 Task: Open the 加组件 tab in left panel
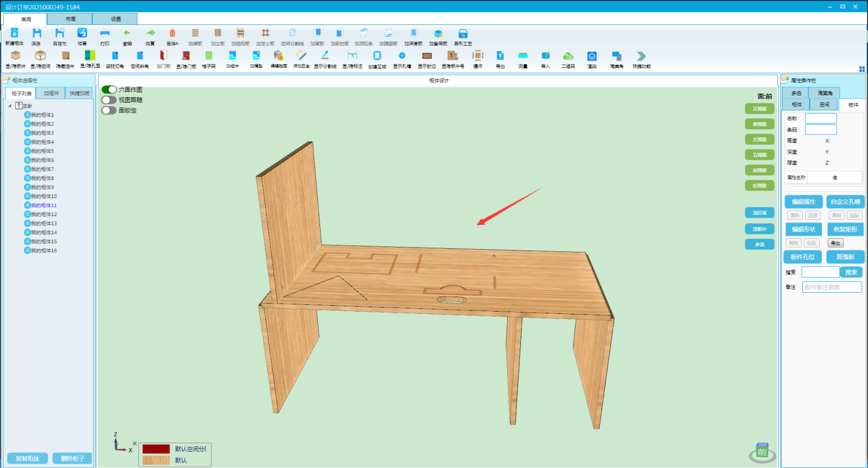(52, 93)
